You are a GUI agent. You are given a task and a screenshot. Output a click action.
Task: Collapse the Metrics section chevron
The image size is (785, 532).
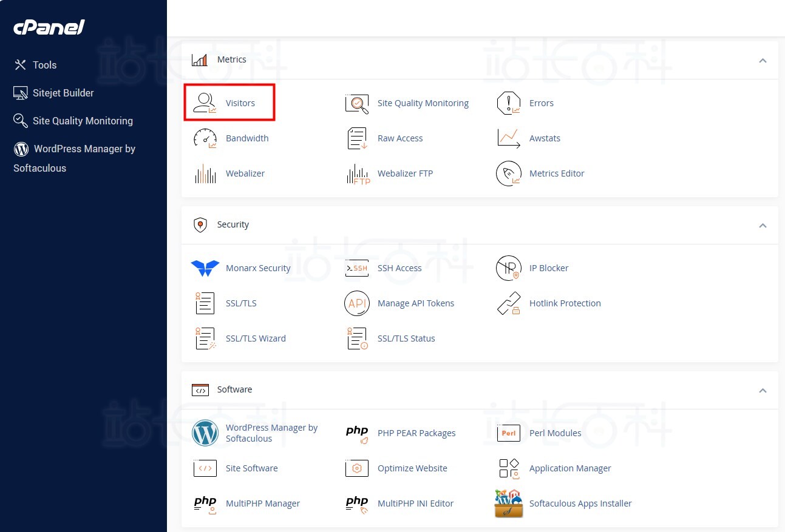[x=763, y=60]
